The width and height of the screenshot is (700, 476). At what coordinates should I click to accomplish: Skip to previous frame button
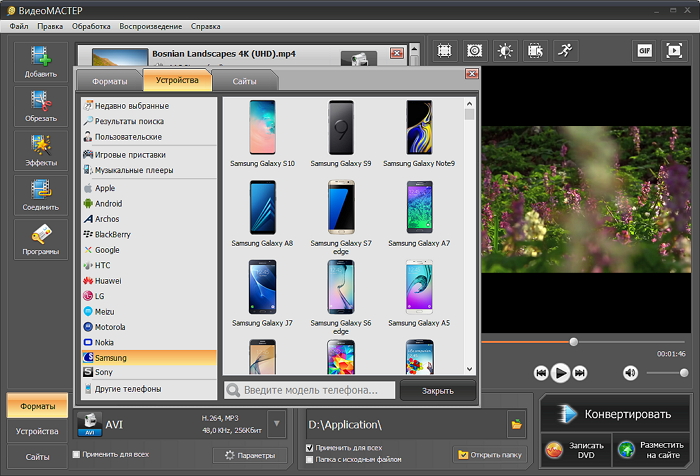point(541,372)
